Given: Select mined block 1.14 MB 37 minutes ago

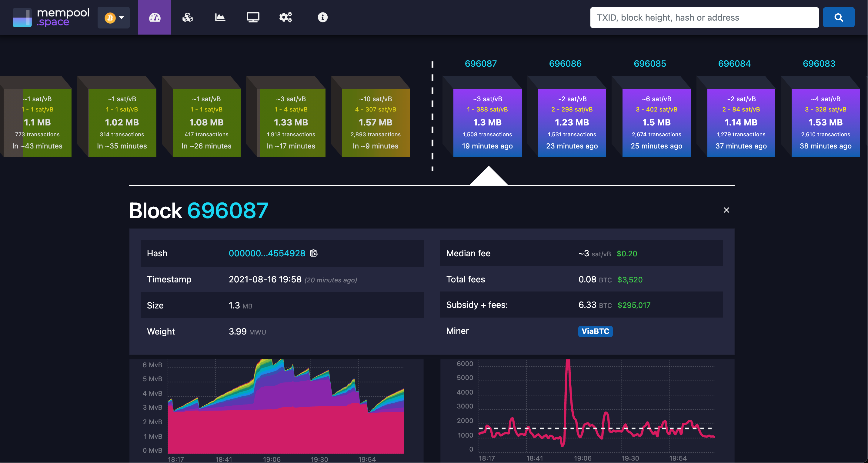Looking at the screenshot, I should point(741,123).
